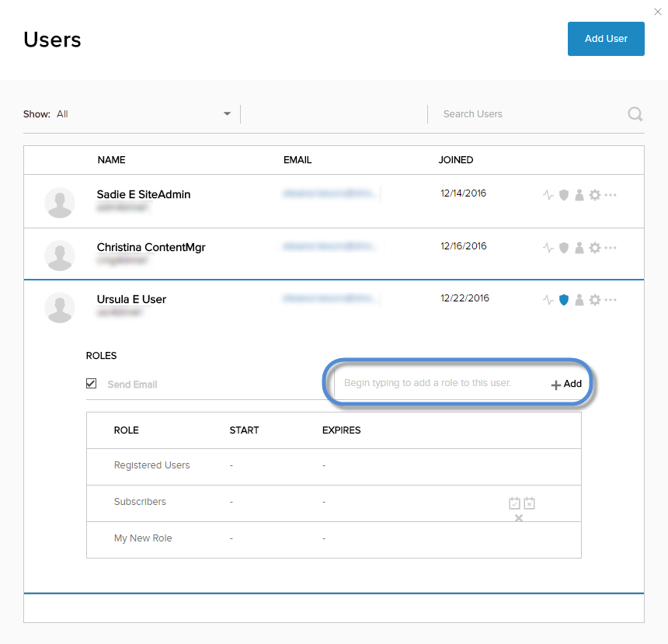668x644 pixels.
Task: Remove the Subscribers role with X
Action: tap(519, 518)
